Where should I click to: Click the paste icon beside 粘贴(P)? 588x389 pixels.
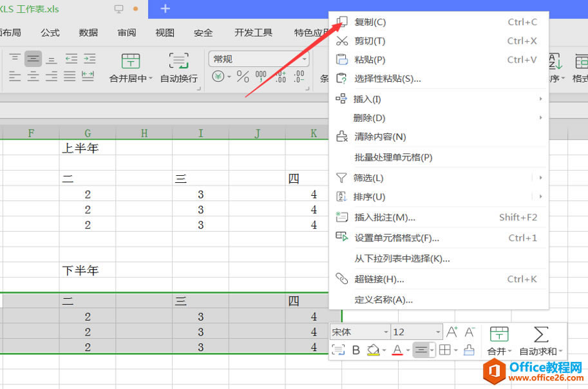point(342,60)
